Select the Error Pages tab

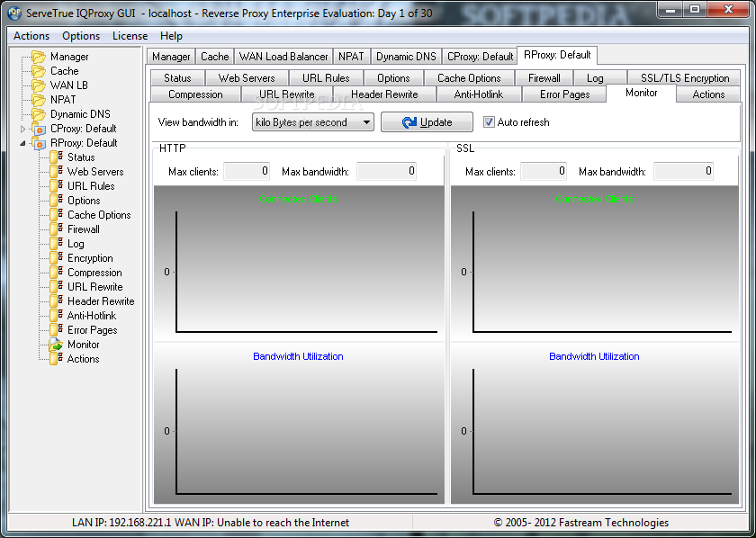point(564,94)
